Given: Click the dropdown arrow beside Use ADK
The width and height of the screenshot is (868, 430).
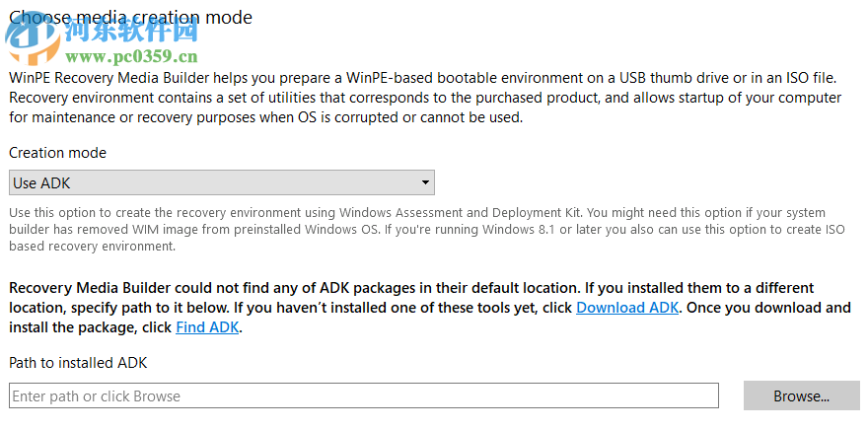Looking at the screenshot, I should tap(425, 182).
